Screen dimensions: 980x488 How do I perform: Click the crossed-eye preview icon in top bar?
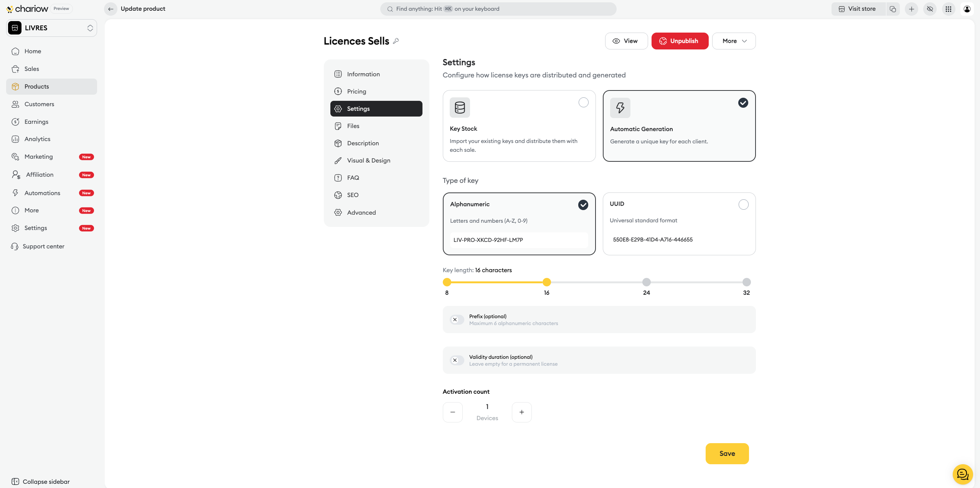click(x=930, y=9)
